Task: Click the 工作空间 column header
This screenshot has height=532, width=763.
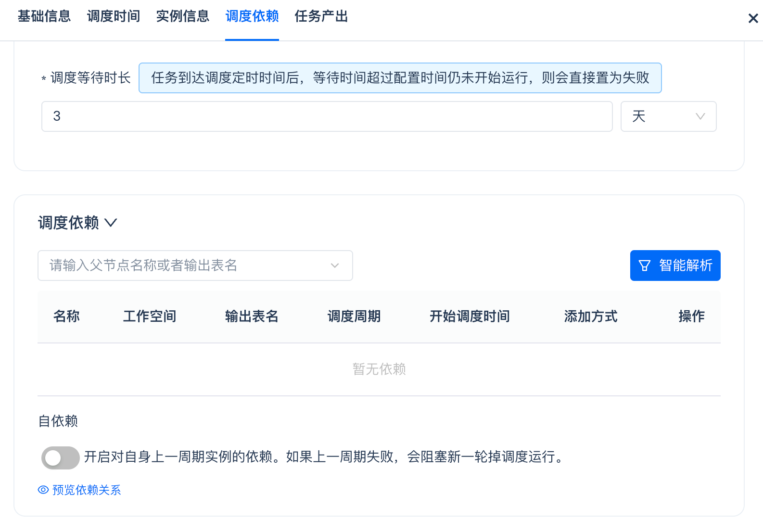Action: [150, 317]
